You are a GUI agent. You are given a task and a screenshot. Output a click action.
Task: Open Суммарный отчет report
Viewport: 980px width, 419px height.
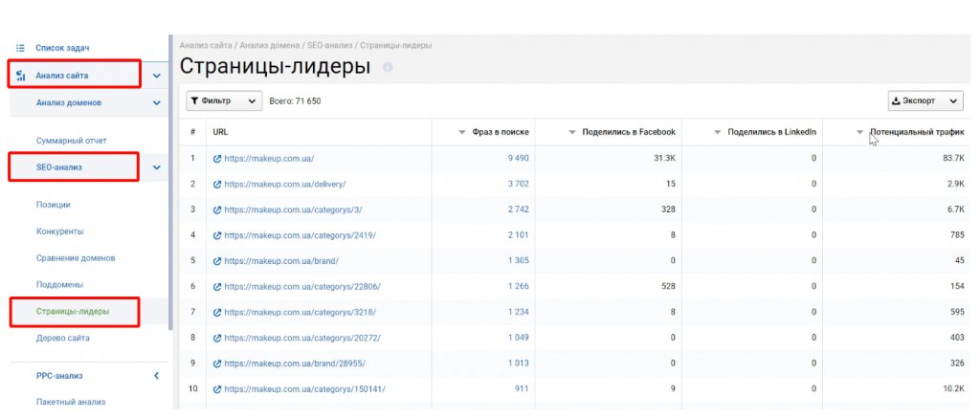click(71, 141)
